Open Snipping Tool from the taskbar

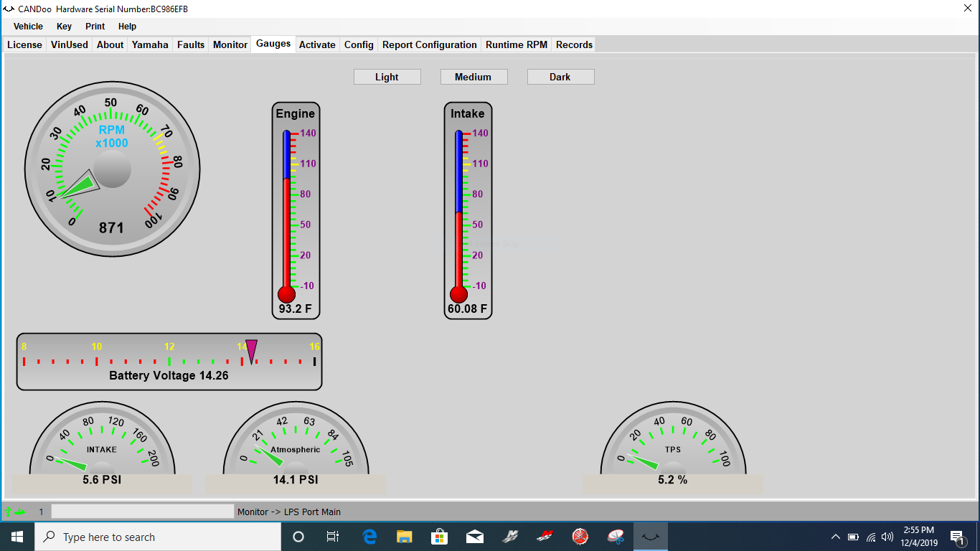pyautogui.click(x=616, y=537)
